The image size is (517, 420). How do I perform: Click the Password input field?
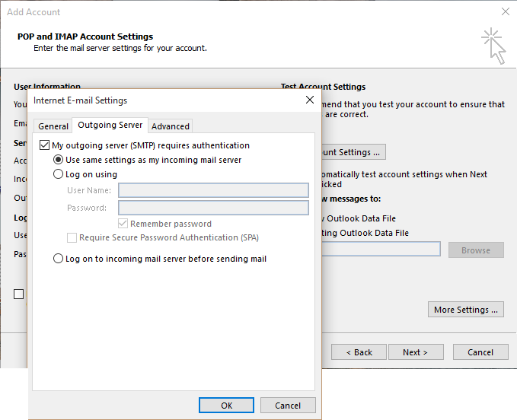click(213, 208)
